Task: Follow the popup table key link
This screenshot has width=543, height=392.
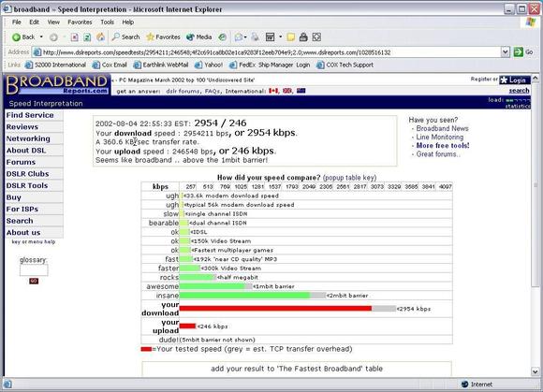Action: (x=349, y=178)
